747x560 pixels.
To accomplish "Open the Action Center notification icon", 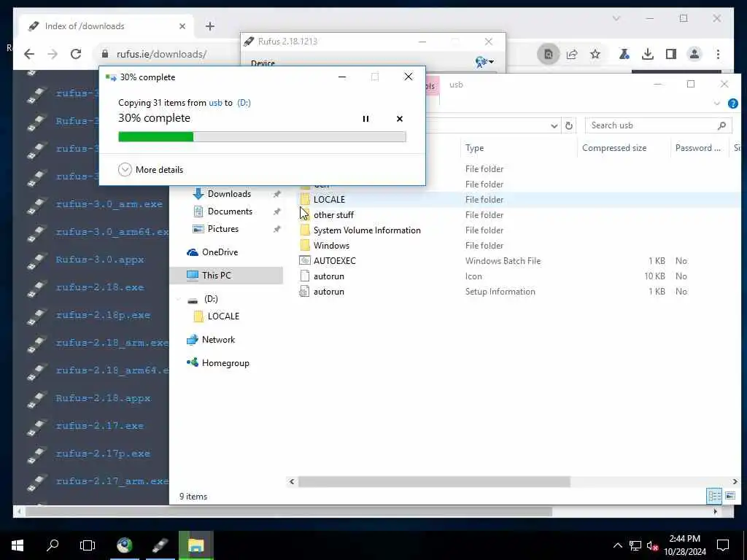I will point(723,545).
